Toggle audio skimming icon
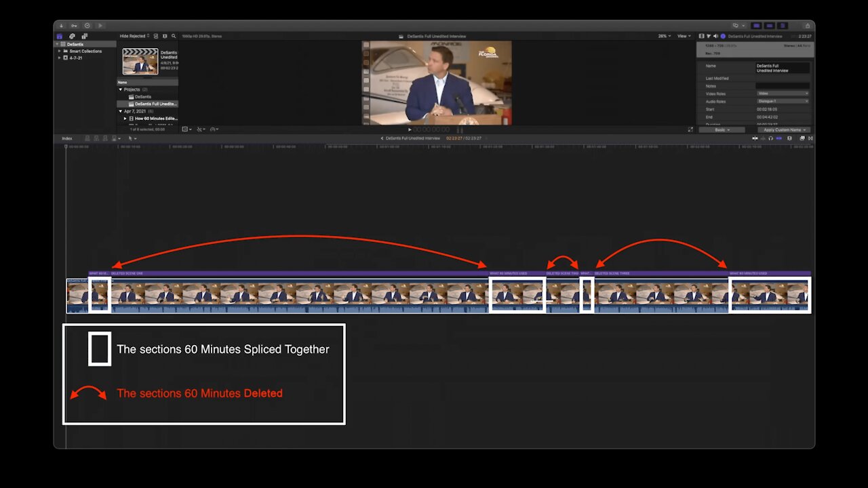 coord(763,138)
